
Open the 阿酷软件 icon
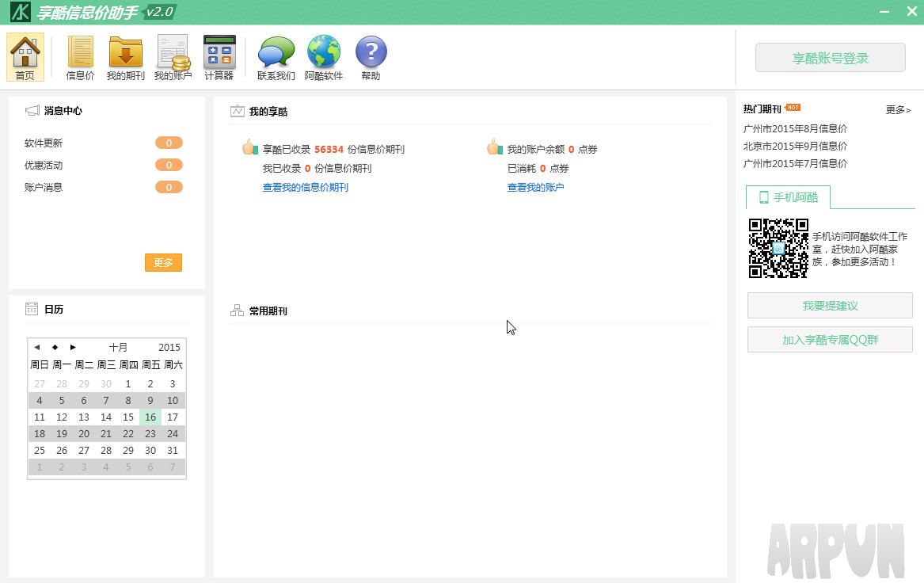[323, 57]
